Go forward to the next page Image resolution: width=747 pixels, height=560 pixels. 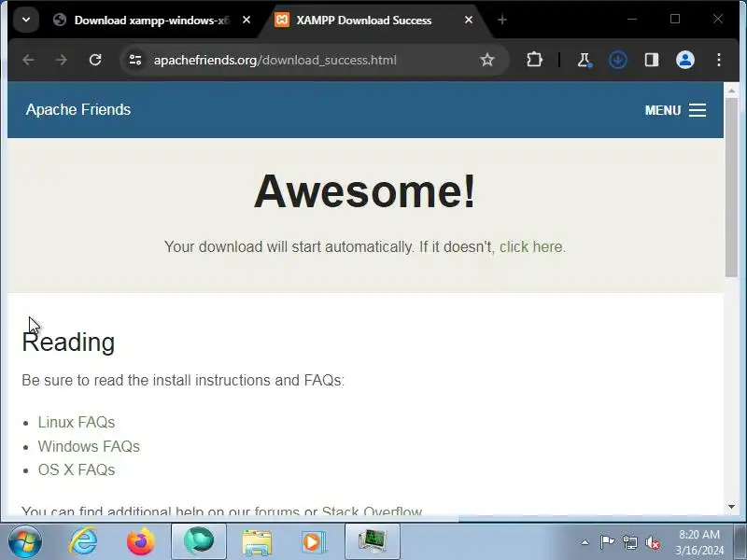(x=62, y=60)
